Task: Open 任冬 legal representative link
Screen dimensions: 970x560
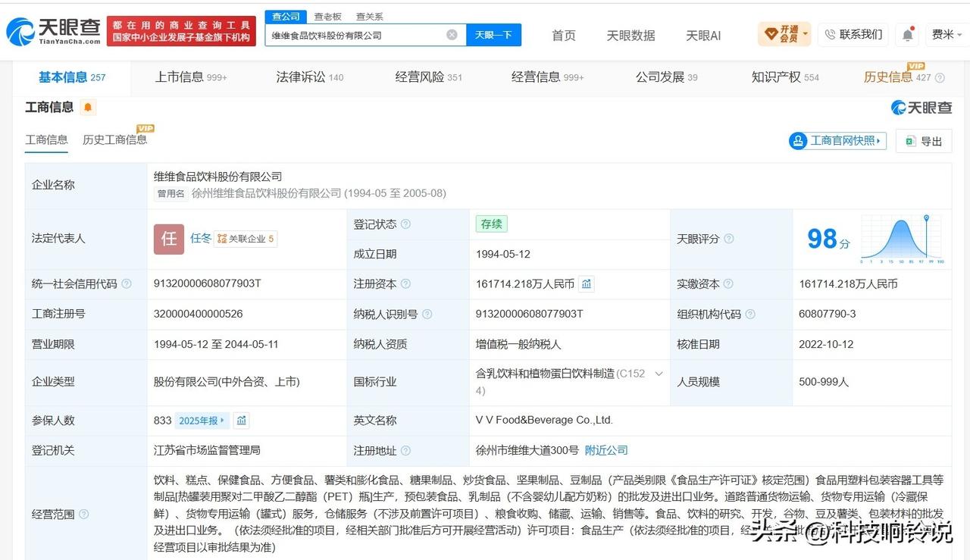Action: click(x=201, y=238)
